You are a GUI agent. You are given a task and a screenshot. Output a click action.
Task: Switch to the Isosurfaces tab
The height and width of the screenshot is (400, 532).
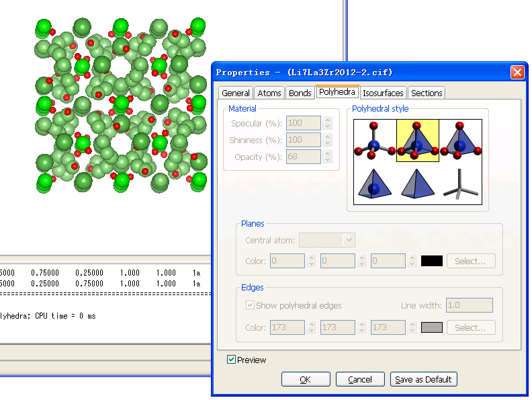383,93
